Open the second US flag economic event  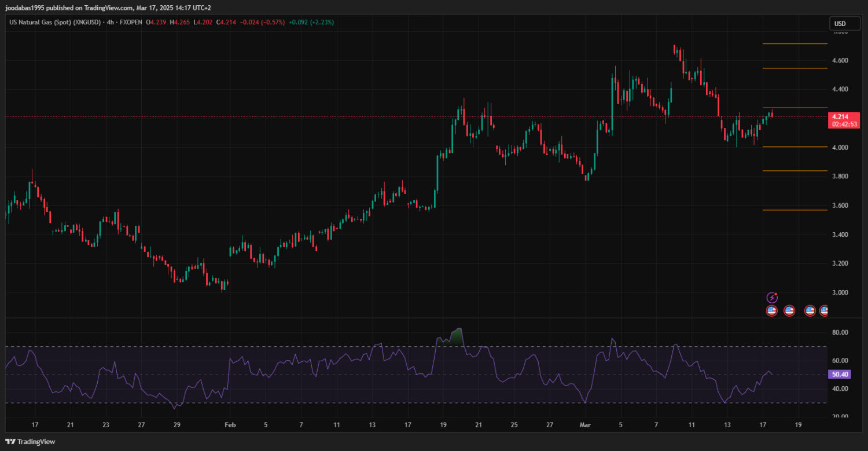pos(789,311)
